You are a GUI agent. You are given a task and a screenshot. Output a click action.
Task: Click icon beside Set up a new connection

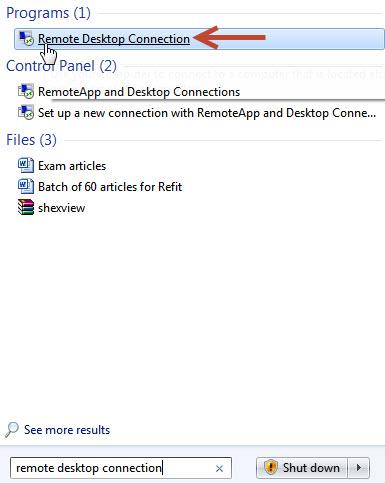[x=26, y=113]
